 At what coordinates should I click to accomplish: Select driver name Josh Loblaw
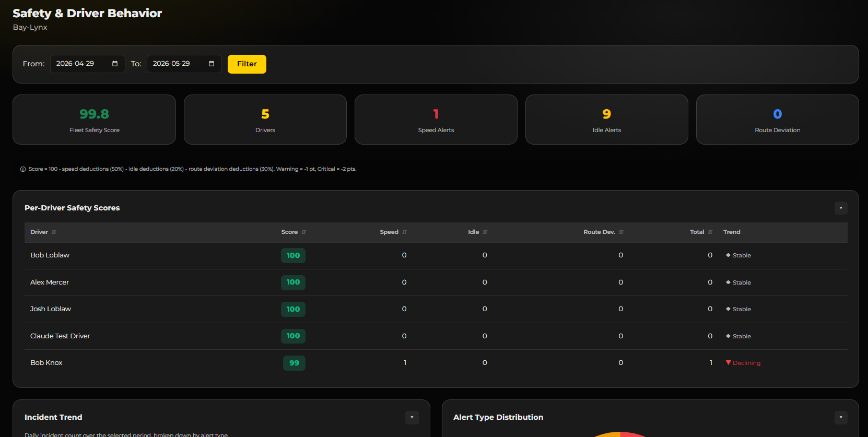(x=51, y=309)
